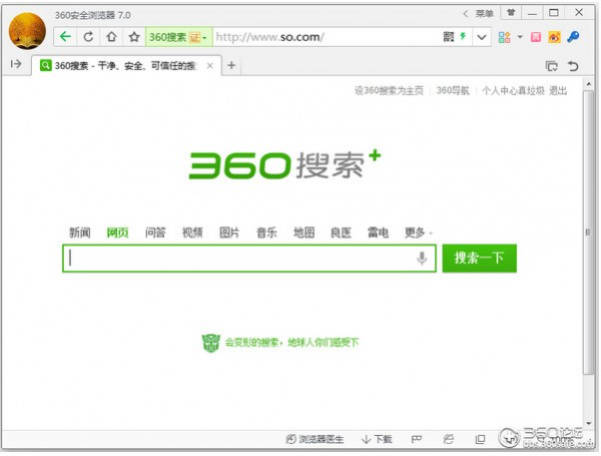Switch to 地图 search category
This screenshot has width=601, height=456.
click(x=304, y=232)
